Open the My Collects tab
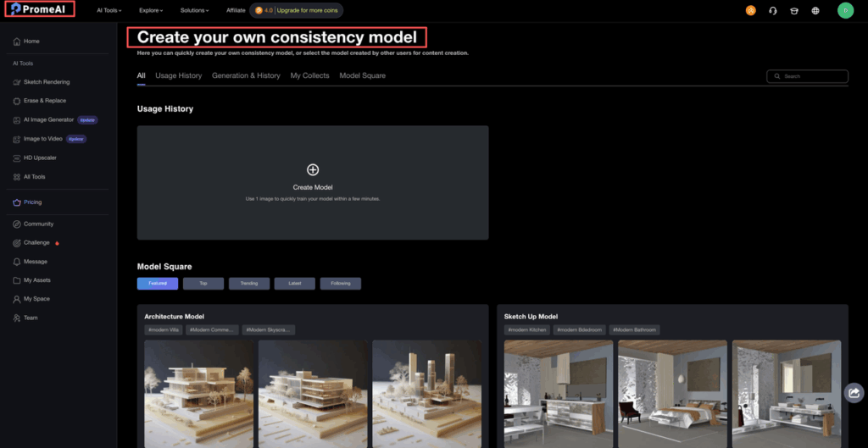Viewport: 868px width, 448px height. 310,75
